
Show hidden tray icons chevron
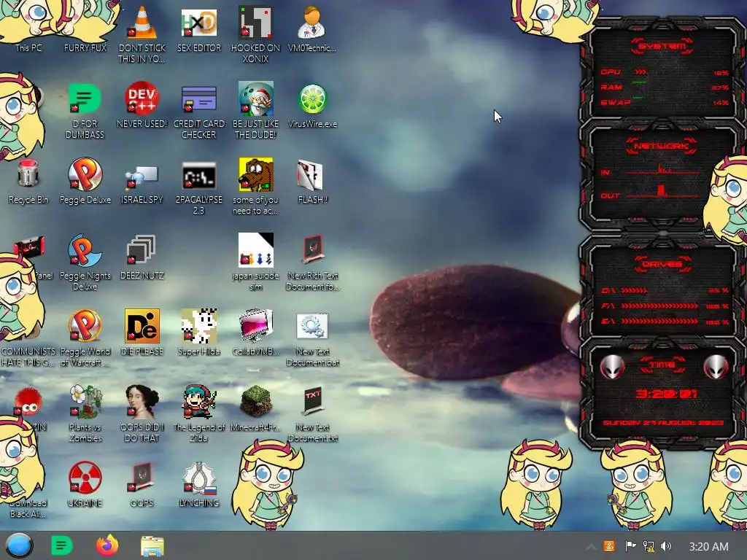point(591,547)
